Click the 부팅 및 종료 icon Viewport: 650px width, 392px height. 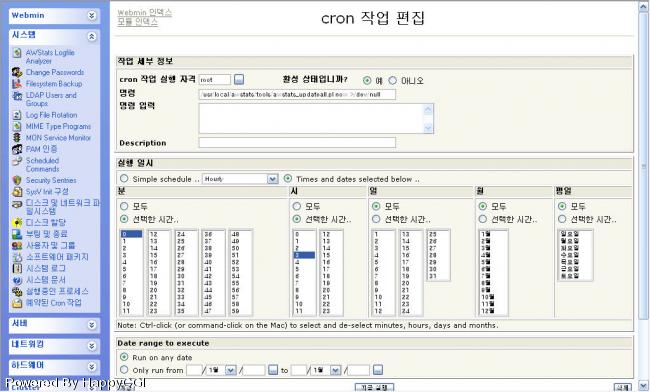(x=17, y=234)
